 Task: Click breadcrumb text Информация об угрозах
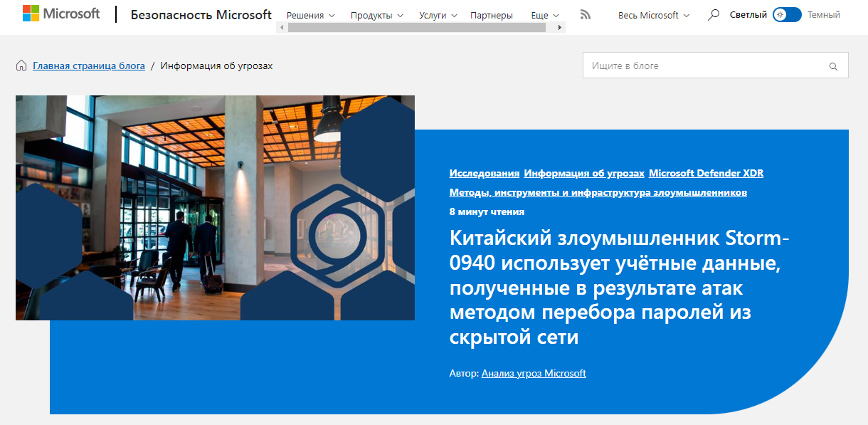216,65
